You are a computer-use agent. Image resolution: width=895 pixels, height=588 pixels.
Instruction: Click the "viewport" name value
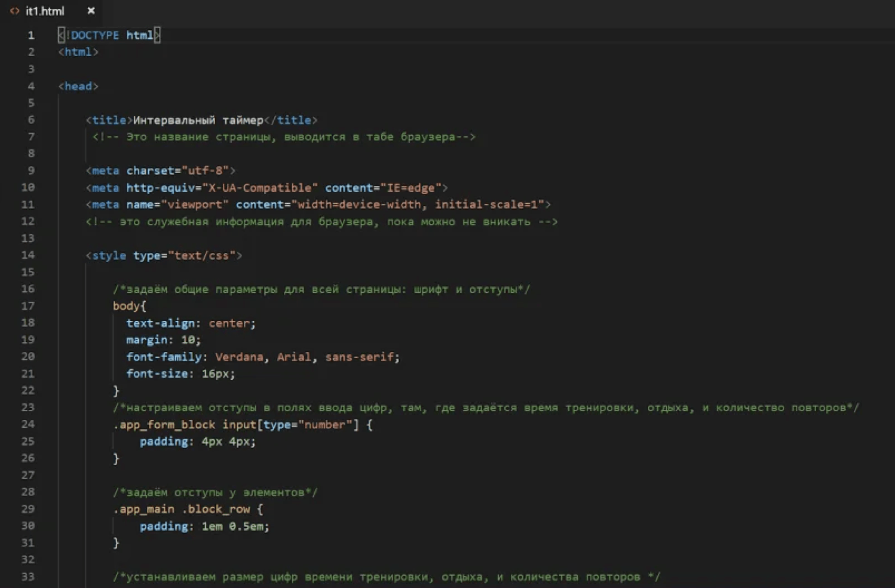coord(195,204)
